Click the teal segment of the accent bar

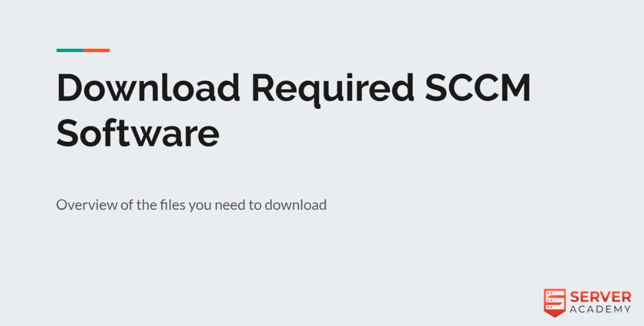(70, 50)
